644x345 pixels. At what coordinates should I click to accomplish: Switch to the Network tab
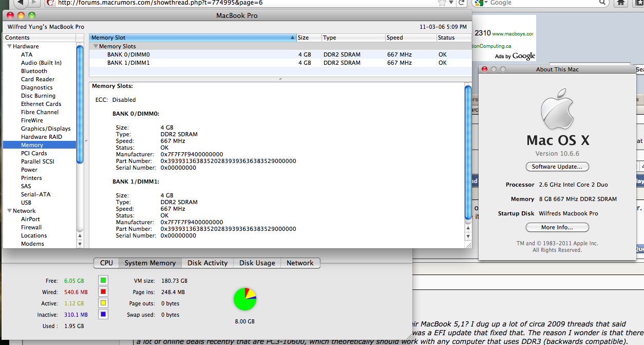tap(300, 263)
